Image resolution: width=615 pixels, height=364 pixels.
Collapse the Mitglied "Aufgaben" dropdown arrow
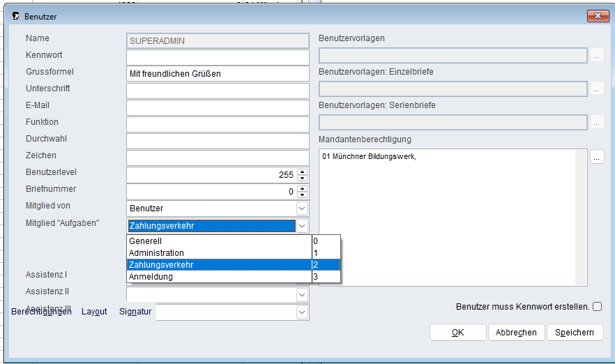pyautogui.click(x=302, y=226)
